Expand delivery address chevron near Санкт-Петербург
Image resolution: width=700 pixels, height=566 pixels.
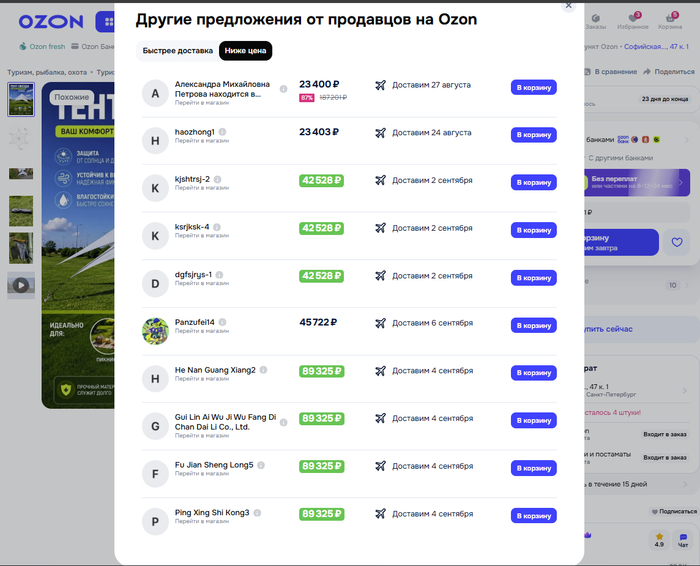point(685,391)
